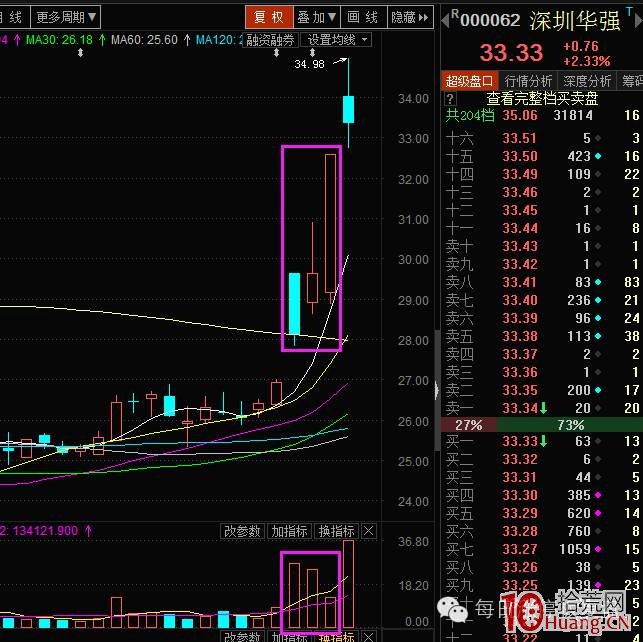Click the MA60: 25.60 indicator label
Screen dimensions: 643x642
pyautogui.click(x=144, y=40)
